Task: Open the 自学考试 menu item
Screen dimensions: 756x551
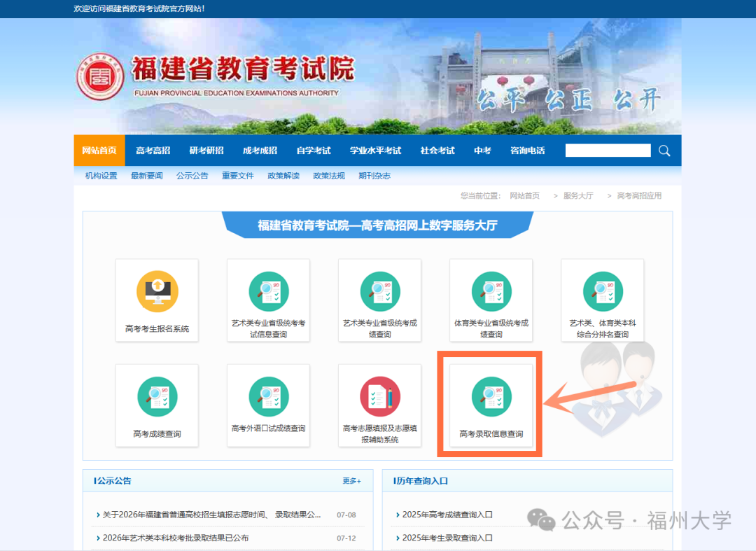Action: [x=314, y=151]
